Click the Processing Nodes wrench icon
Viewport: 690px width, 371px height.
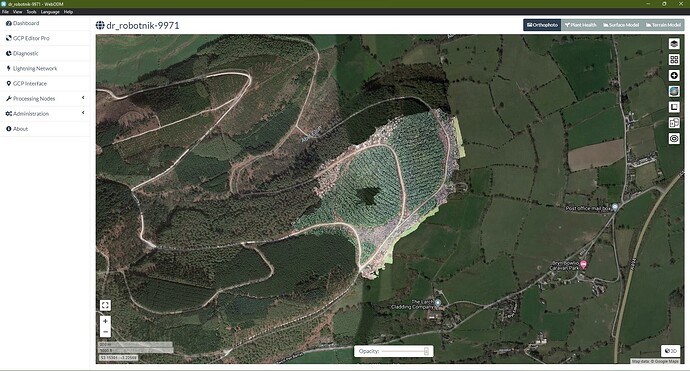point(8,99)
